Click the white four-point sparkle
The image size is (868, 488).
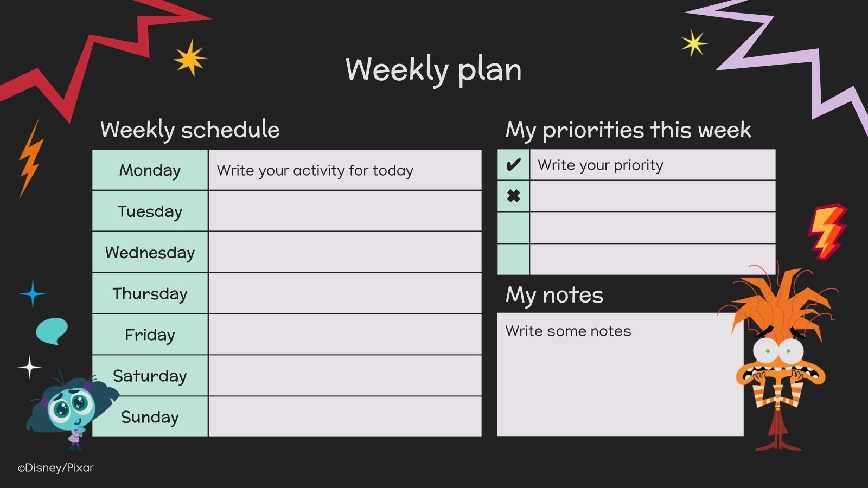point(29,367)
